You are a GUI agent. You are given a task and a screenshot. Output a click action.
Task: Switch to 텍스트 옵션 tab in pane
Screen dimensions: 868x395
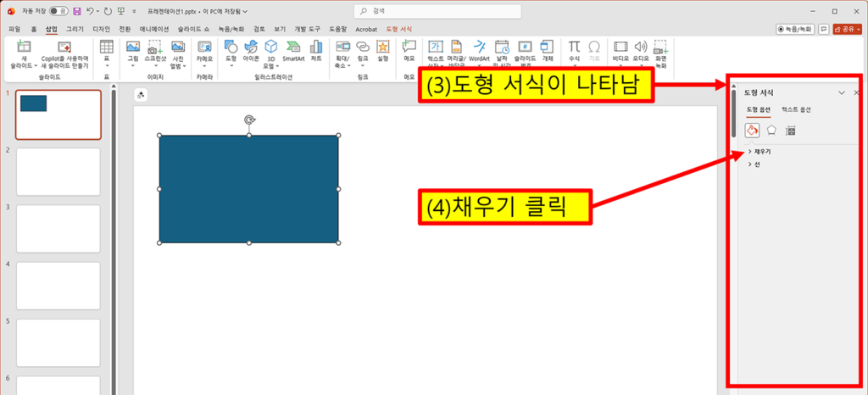click(796, 109)
